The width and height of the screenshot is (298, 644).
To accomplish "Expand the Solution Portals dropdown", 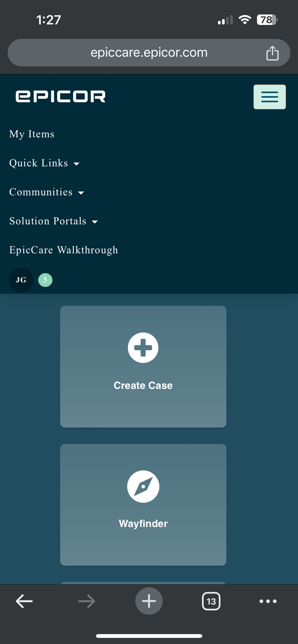I will pos(53,221).
